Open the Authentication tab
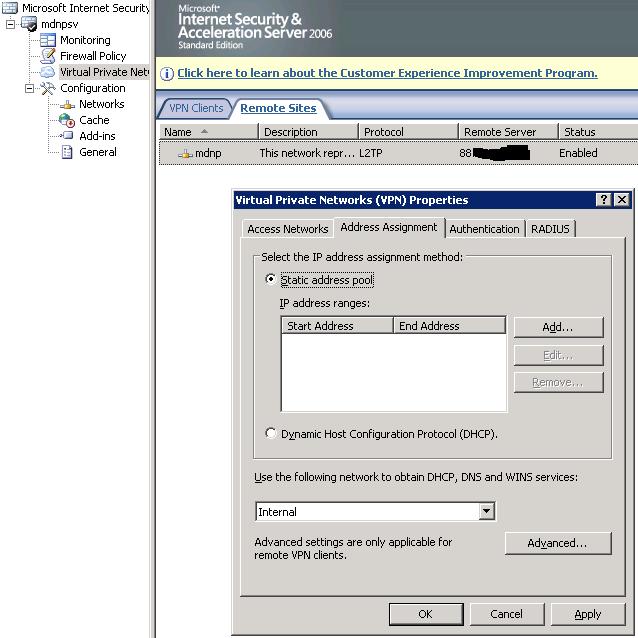 [484, 229]
